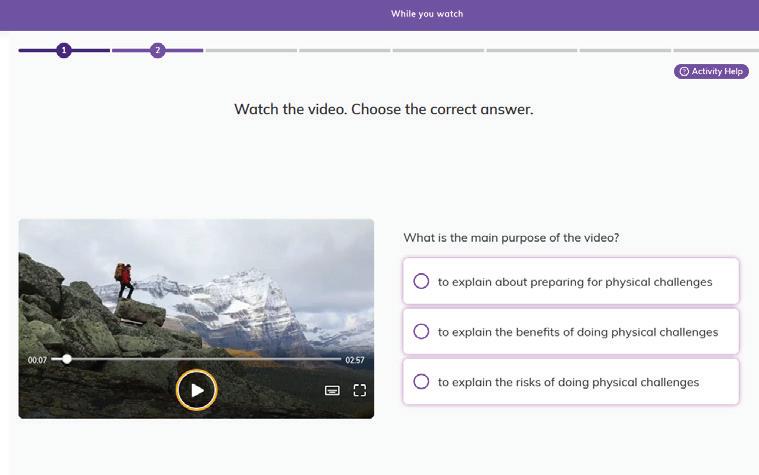Image resolution: width=759 pixels, height=475 pixels.
Task: Click the fourth progress bar segment
Action: click(345, 50)
